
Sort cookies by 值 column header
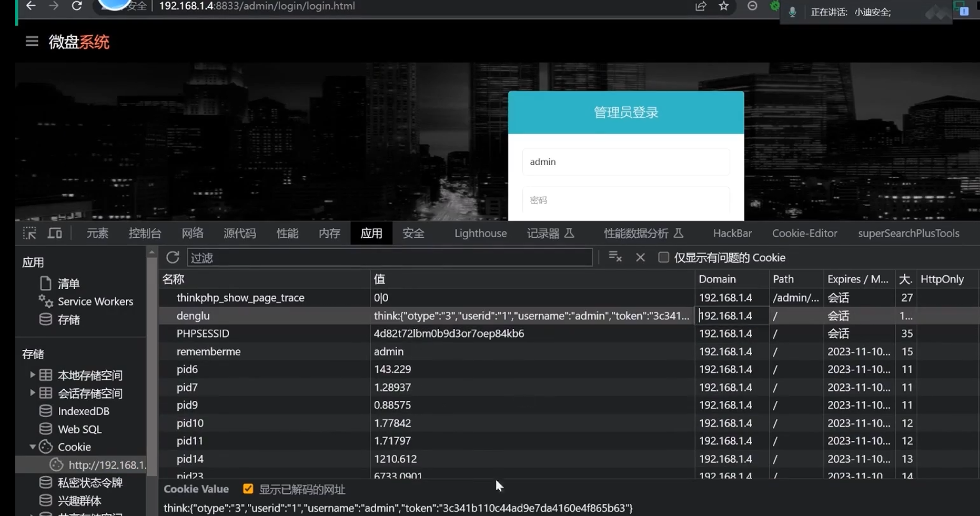coord(532,279)
